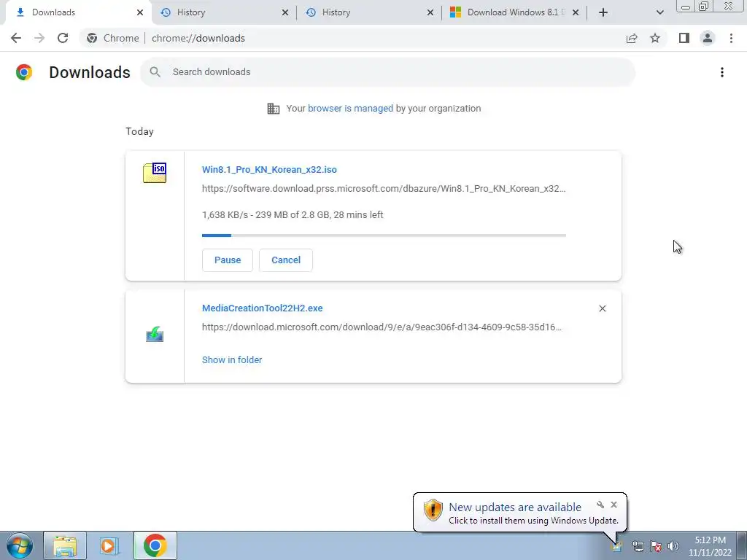The height and width of the screenshot is (560, 747).
Task: Cancel the Win8.1 ISO download
Action: tap(286, 260)
